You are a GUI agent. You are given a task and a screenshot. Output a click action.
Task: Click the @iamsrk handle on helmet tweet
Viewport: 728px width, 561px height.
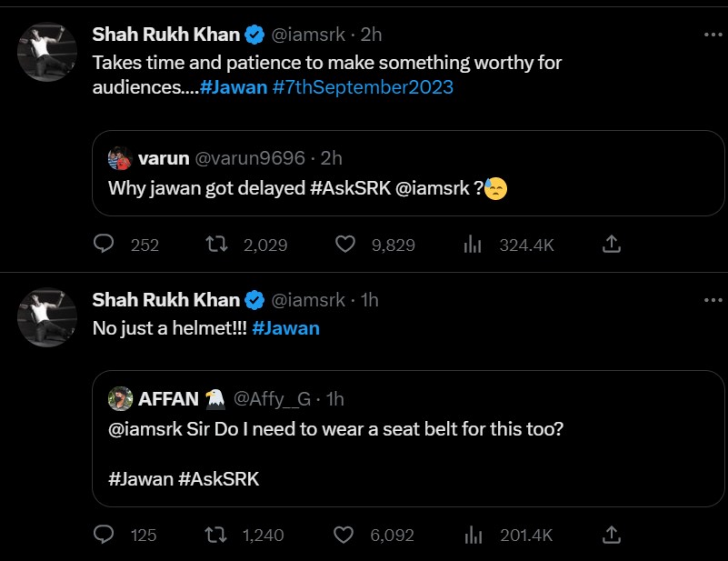coord(309,300)
